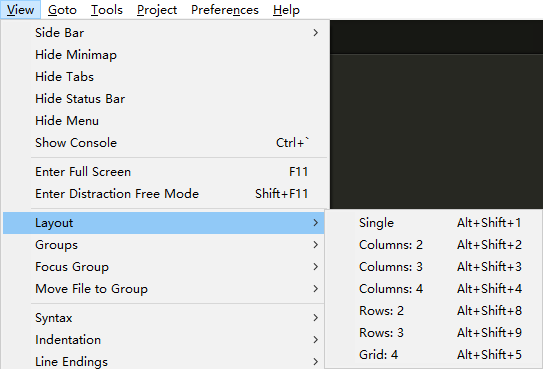Open the Move File to Group submenu
This screenshot has height=369, width=543.
(x=163, y=289)
